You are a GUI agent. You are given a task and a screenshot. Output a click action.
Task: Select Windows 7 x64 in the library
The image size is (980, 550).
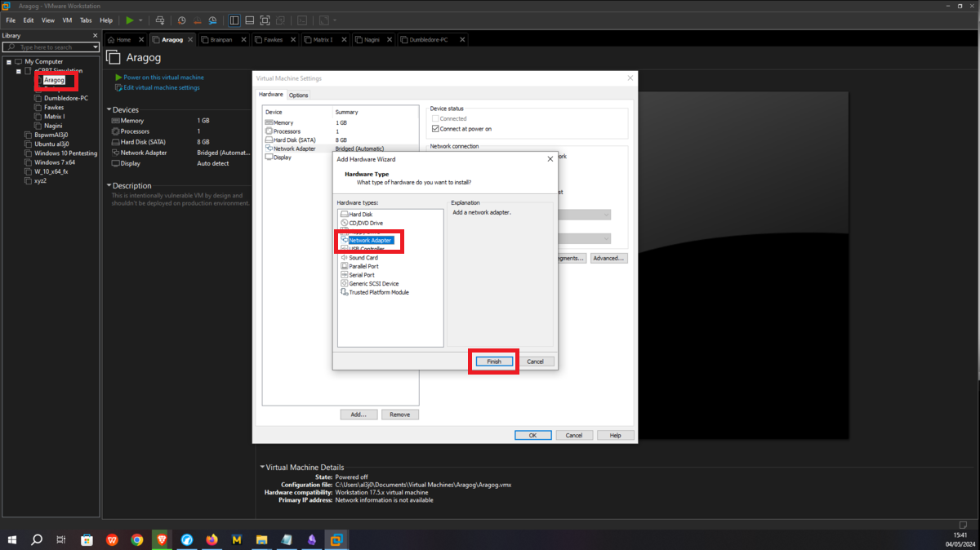55,162
